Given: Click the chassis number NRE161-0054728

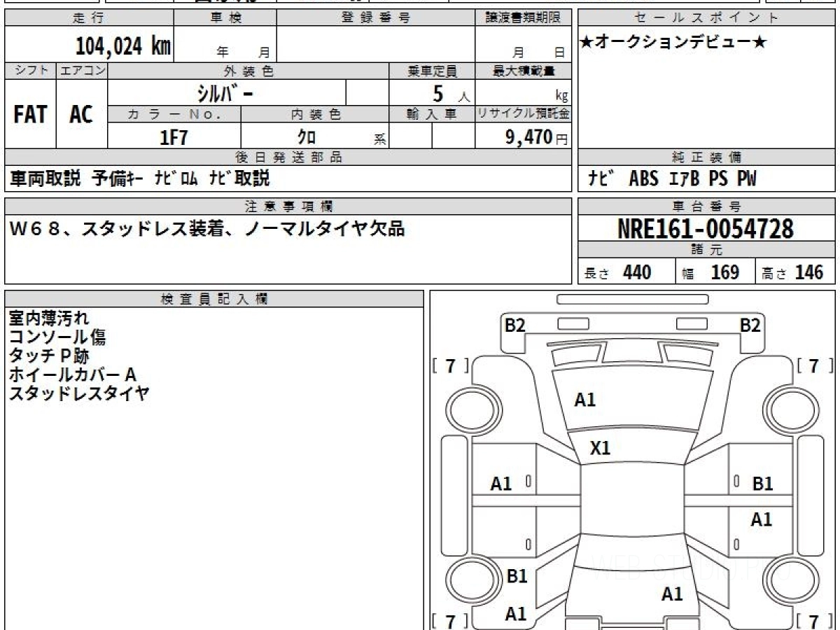Looking at the screenshot, I should pyautogui.click(x=706, y=228).
